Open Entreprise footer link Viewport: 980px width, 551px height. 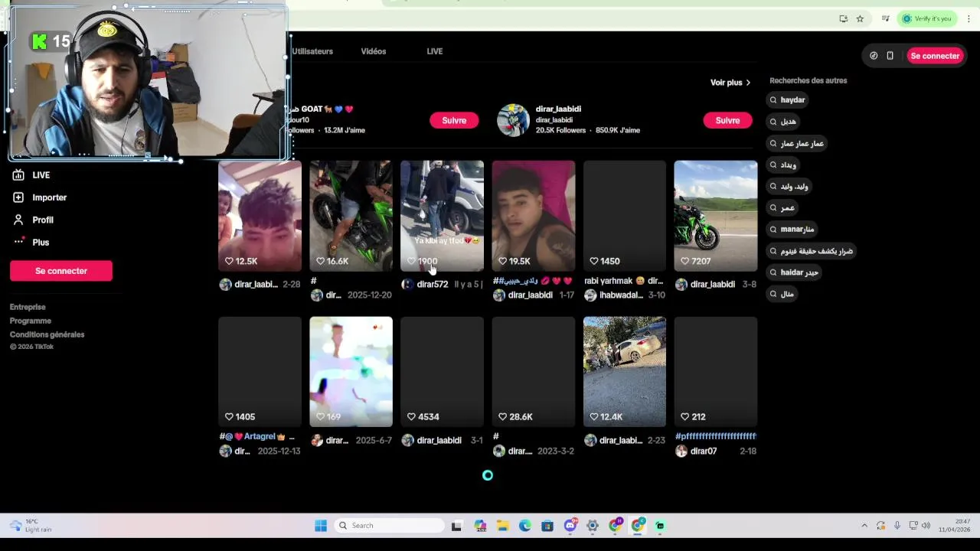[x=28, y=307]
